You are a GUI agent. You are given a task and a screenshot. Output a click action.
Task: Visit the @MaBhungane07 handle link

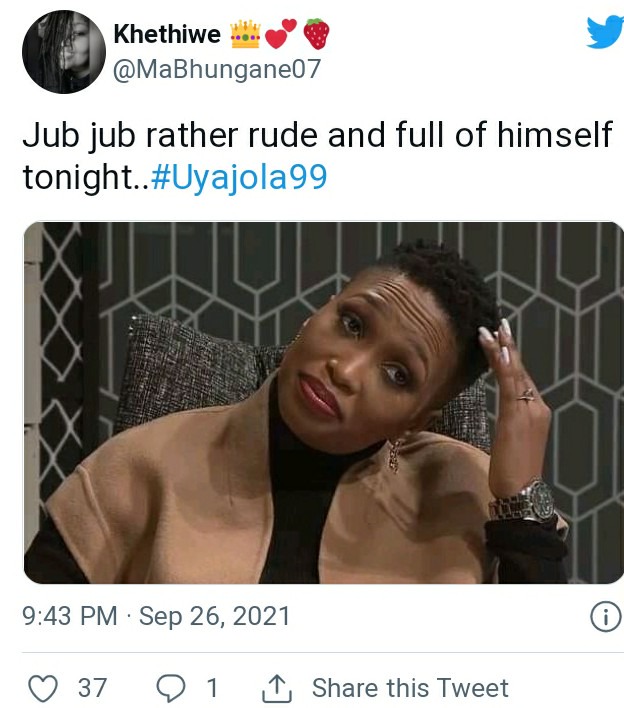tap(217, 70)
